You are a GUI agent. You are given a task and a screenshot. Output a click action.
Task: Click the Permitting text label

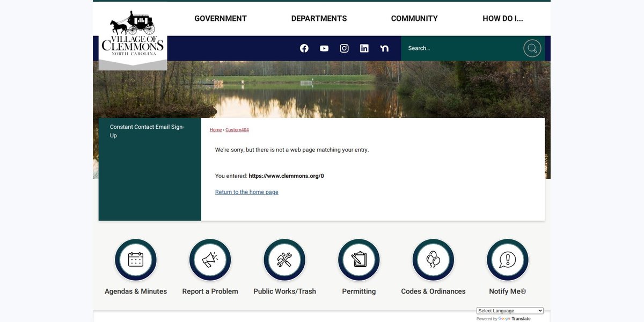[x=359, y=291]
